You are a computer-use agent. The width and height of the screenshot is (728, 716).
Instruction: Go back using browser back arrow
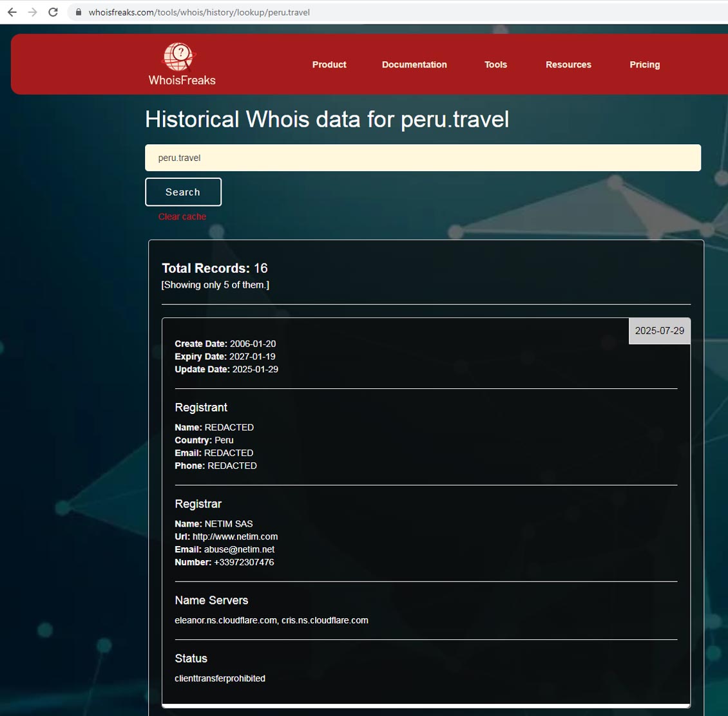pos(12,12)
